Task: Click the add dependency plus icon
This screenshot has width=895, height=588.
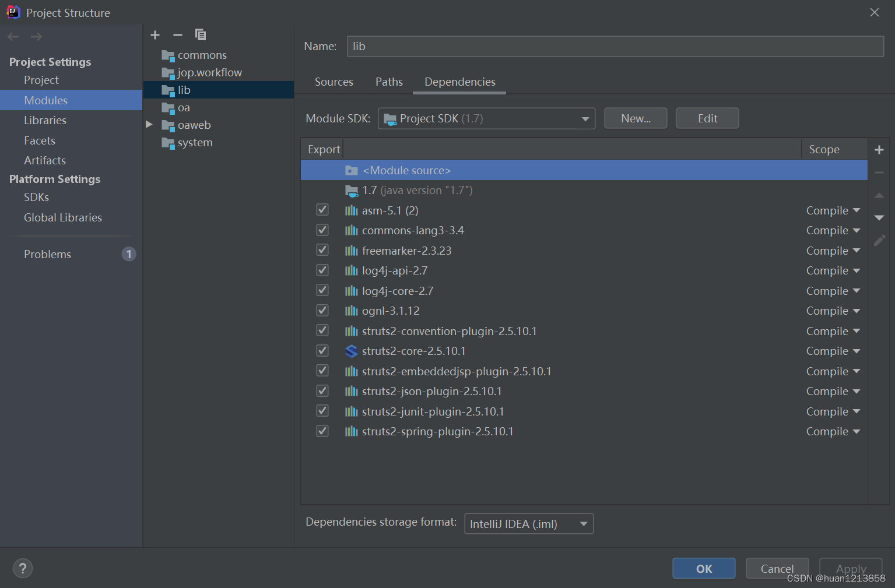Action: (879, 150)
